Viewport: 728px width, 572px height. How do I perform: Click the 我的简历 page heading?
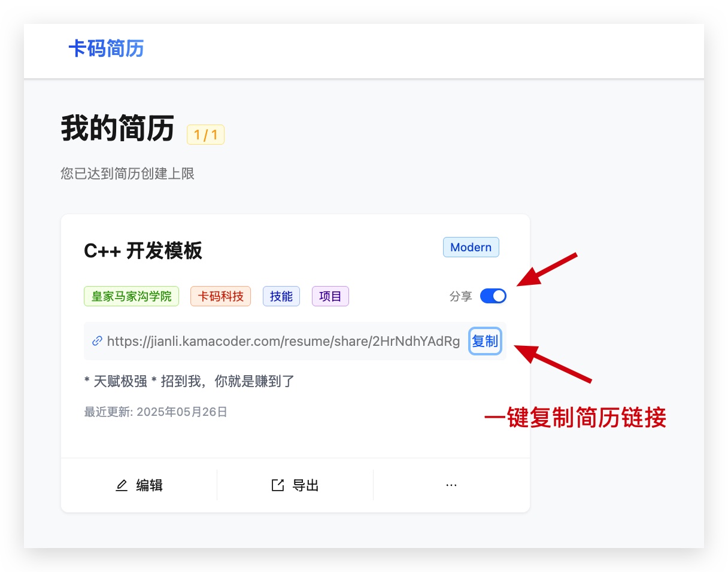click(117, 129)
